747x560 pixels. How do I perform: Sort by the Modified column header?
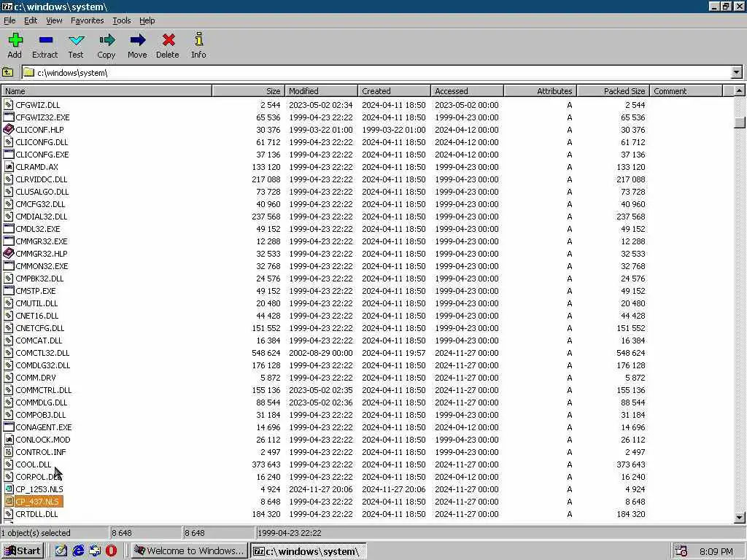321,91
